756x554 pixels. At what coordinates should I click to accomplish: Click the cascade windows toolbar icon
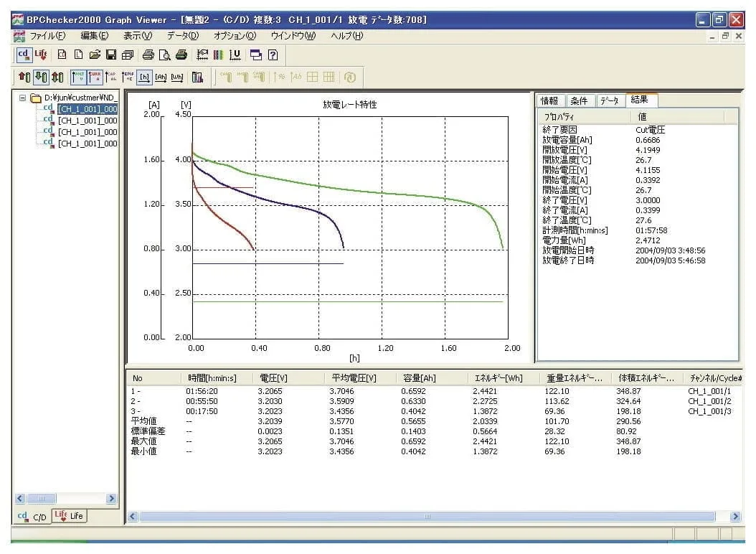pyautogui.click(x=256, y=55)
